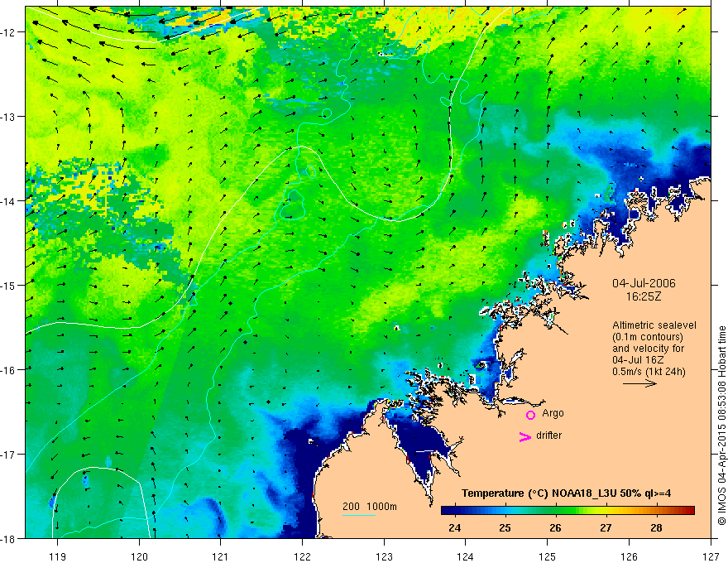This screenshot has width=728, height=563.
Task: Click the "Altimetric sealevel" caption line
Action: pyautogui.click(x=654, y=325)
